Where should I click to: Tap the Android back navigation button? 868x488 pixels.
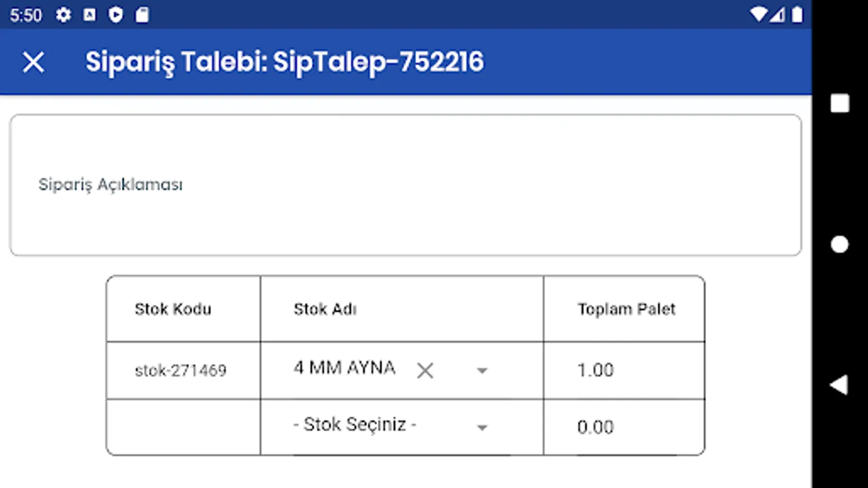click(x=839, y=385)
